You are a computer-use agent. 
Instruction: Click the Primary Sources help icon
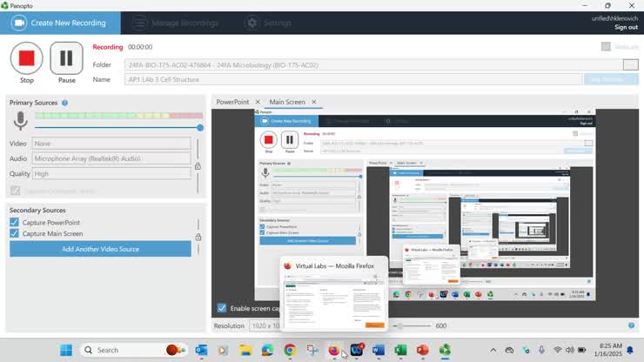point(64,103)
